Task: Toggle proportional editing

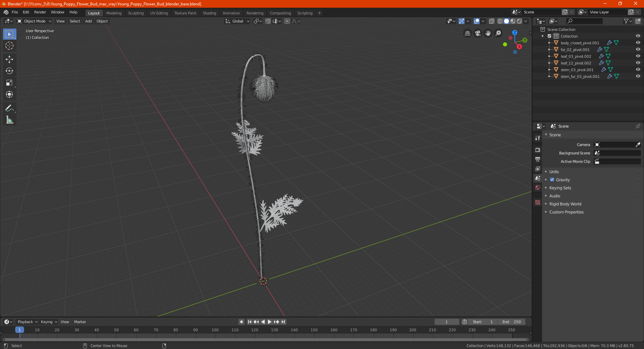Action: point(287,21)
